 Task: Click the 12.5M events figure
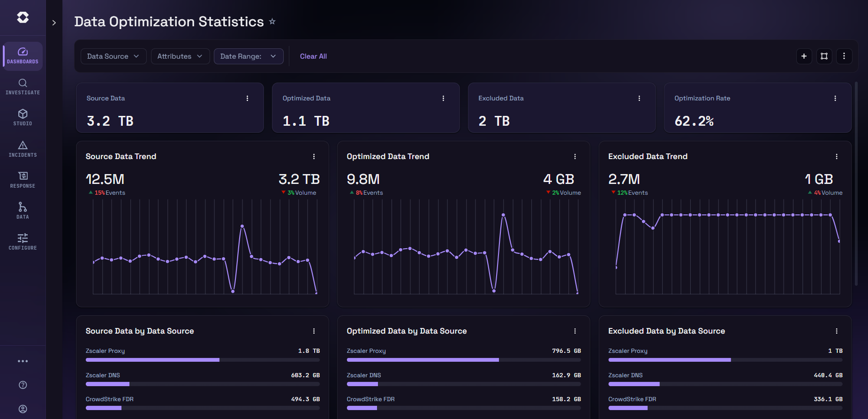tap(105, 179)
